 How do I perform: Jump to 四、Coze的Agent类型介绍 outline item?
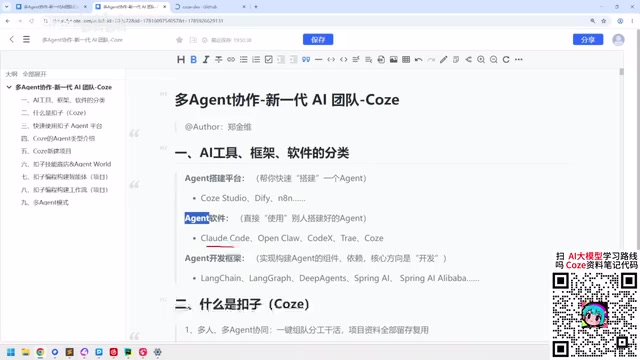click(x=58, y=138)
